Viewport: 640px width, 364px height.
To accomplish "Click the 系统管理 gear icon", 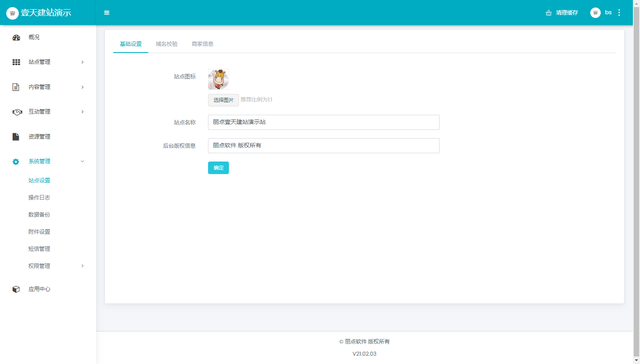I will [x=16, y=162].
